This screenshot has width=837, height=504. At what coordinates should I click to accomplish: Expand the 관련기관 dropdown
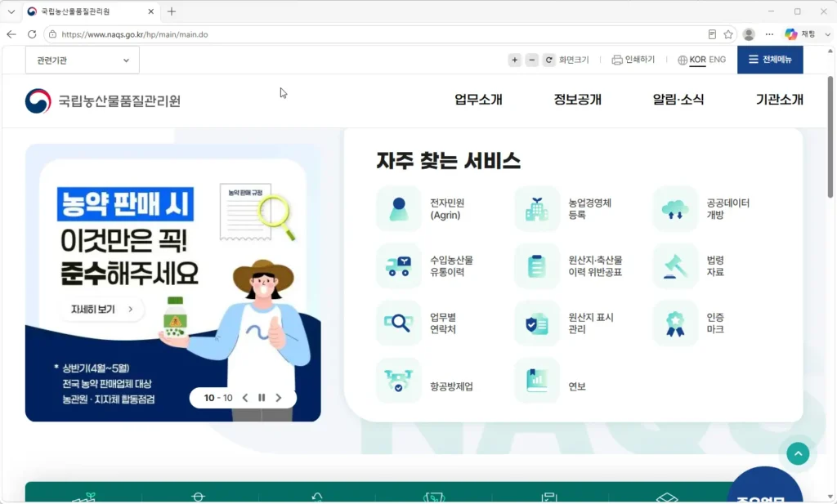pyautogui.click(x=83, y=60)
